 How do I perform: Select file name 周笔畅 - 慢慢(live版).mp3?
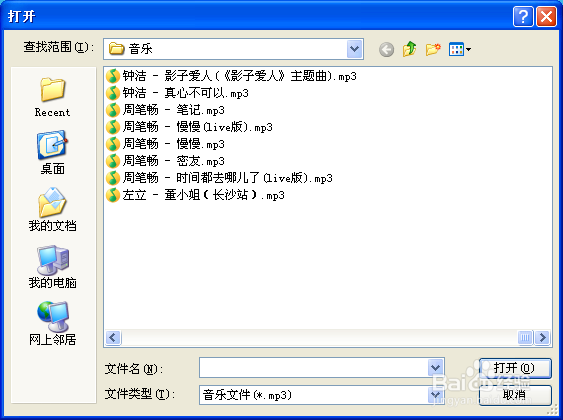pos(197,127)
